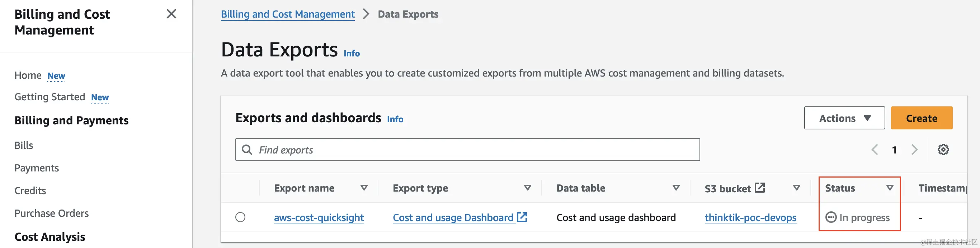This screenshot has height=248, width=980.
Task: Go to previous page of exports
Action: 875,150
